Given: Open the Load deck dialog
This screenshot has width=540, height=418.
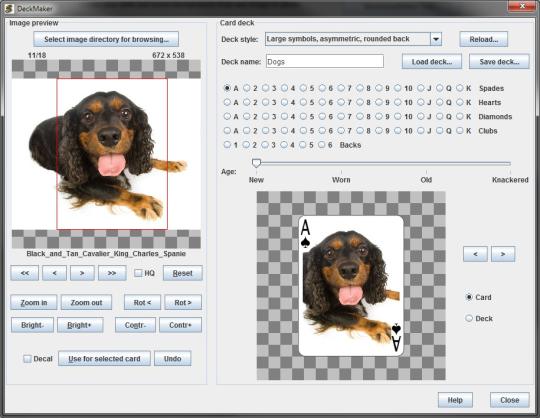Looking at the screenshot, I should (432, 62).
